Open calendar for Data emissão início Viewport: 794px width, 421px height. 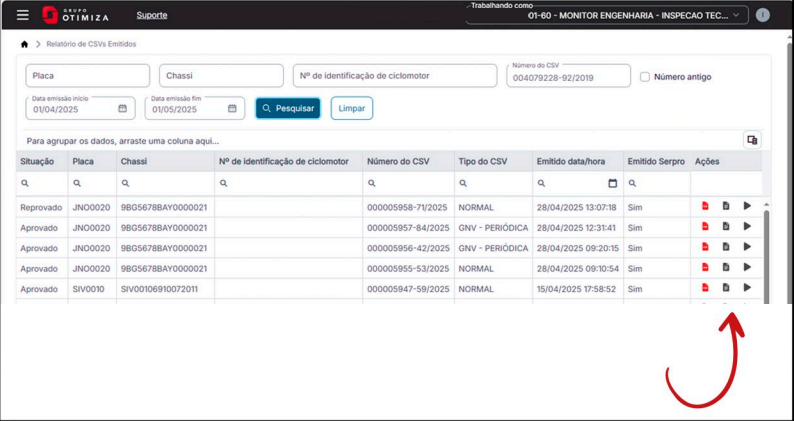pos(123,108)
